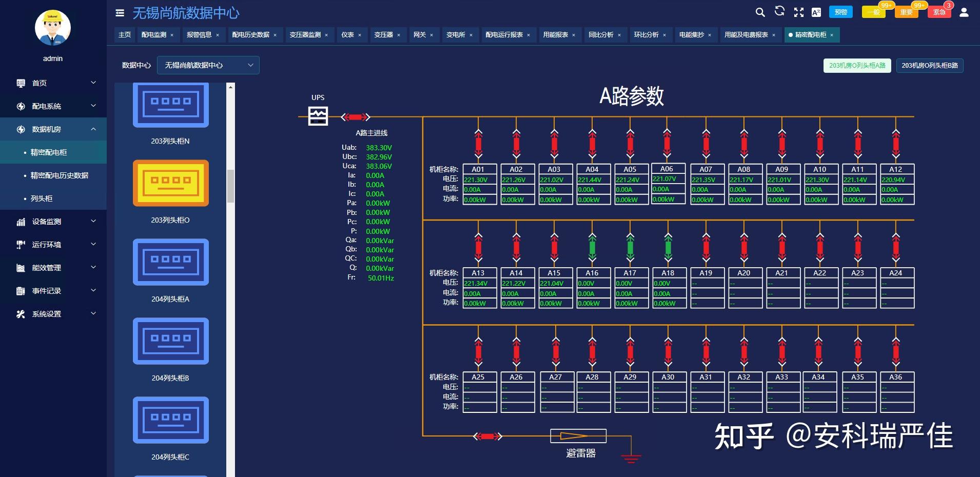Viewport: 980px width, 477px height.
Task: Toggle the red breaker above cabinet A01
Action: tap(478, 144)
